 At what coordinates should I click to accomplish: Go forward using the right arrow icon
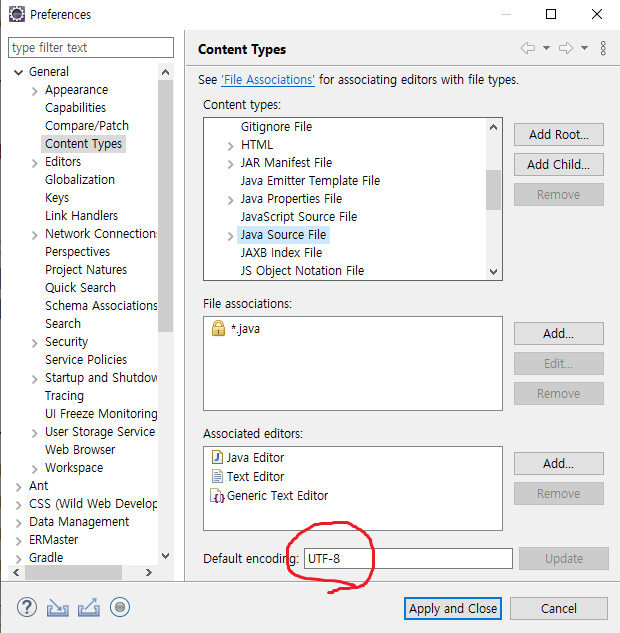tap(566, 48)
